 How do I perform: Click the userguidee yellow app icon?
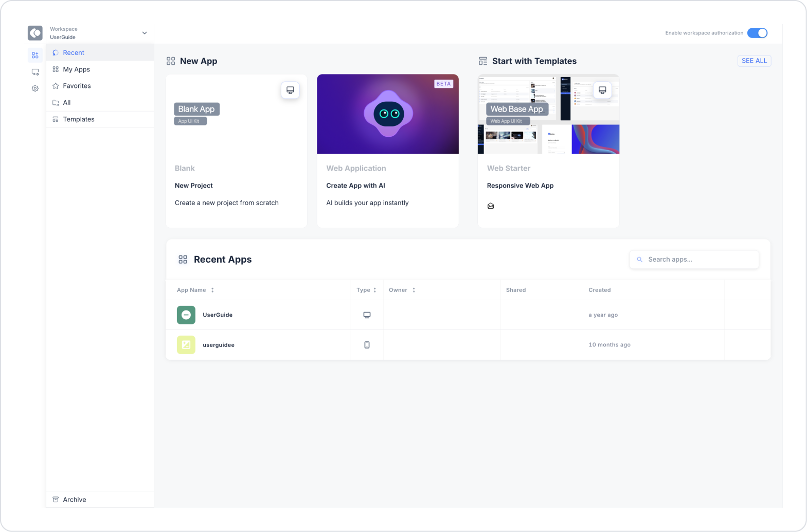click(186, 345)
